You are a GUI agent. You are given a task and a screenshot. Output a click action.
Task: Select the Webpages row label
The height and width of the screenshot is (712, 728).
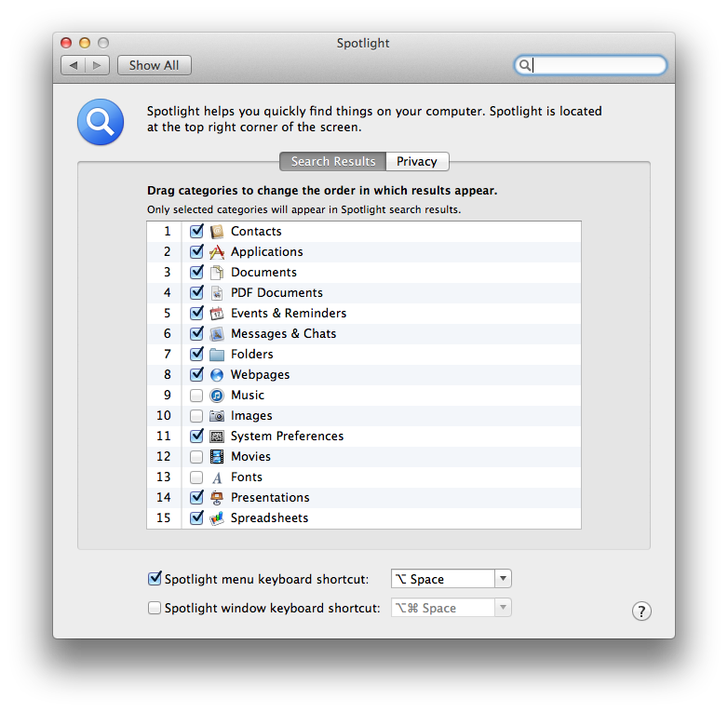coord(260,375)
